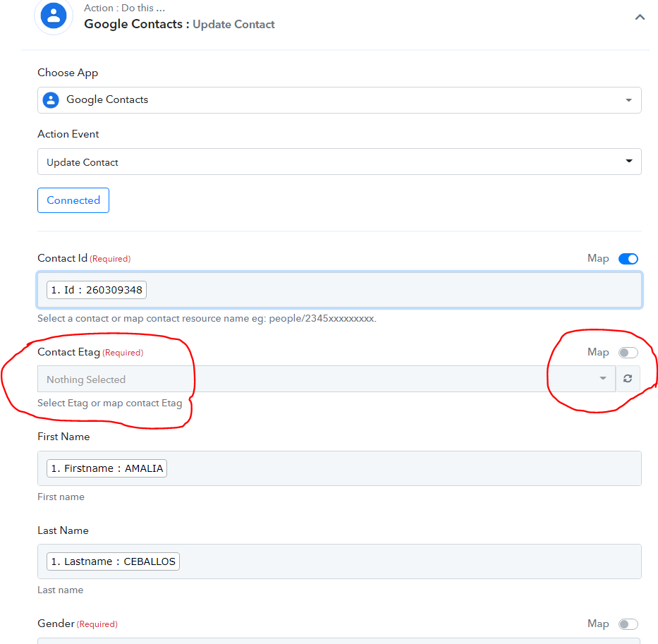Click the Select Etag or map contact Etag hint
This screenshot has height=644, width=658.
(110, 403)
